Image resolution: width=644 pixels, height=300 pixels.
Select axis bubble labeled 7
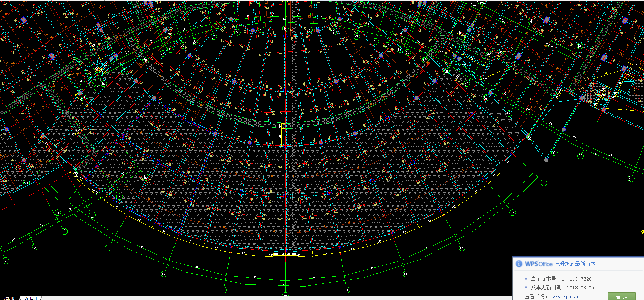coord(5,261)
